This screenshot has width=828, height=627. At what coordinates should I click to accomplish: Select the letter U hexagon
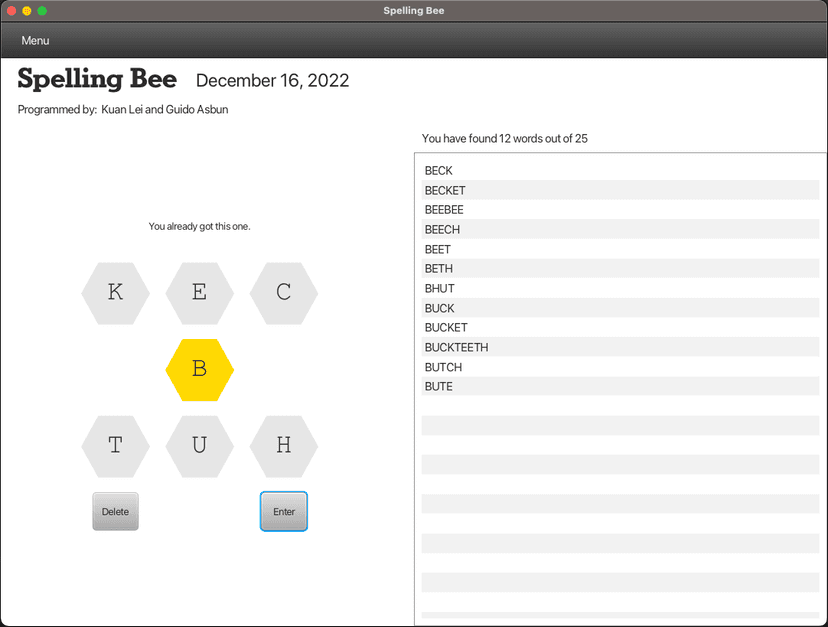pos(200,446)
